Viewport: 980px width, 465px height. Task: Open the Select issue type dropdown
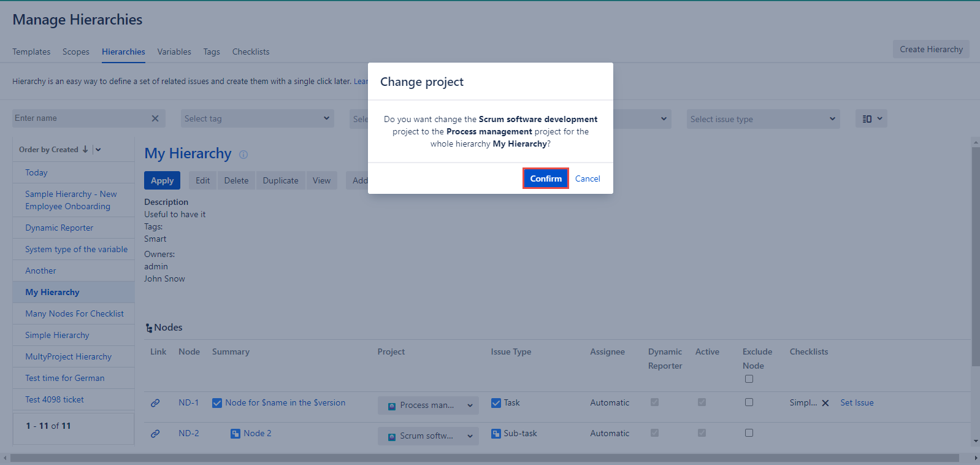tap(763, 119)
